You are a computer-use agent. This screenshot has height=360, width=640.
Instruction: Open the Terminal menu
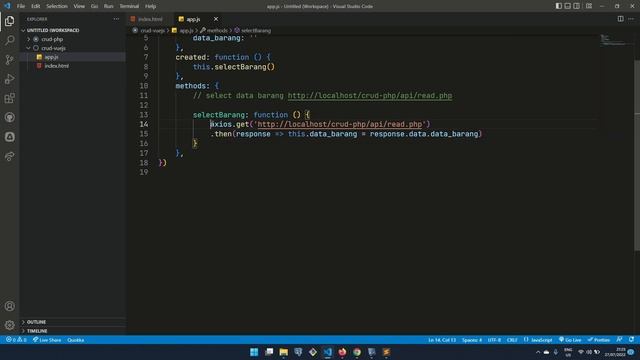(129, 6)
